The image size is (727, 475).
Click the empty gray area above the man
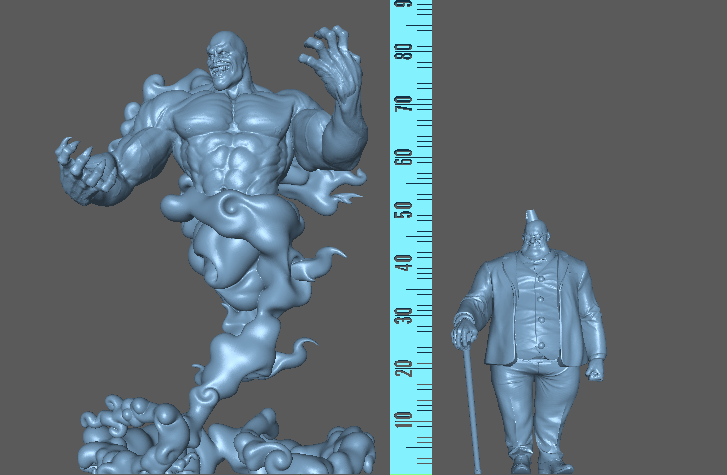coord(580,100)
